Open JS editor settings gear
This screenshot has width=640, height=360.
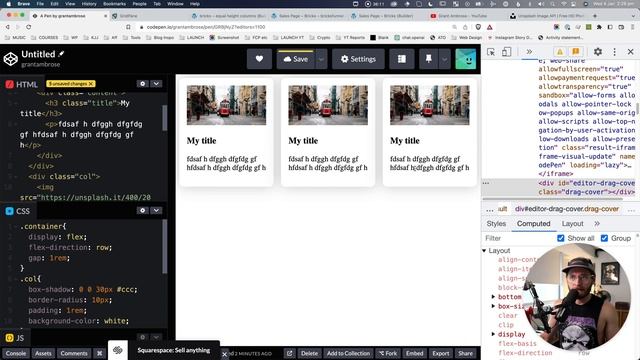142,337
